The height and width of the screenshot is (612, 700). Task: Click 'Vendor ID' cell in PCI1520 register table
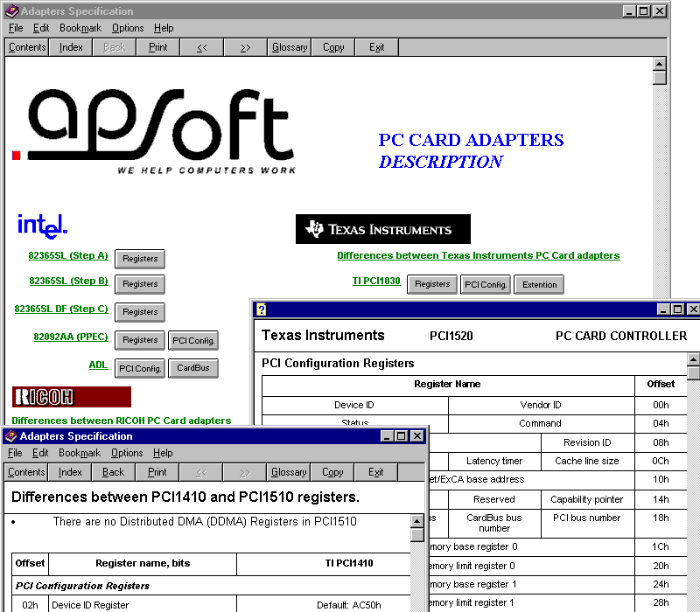(x=541, y=405)
